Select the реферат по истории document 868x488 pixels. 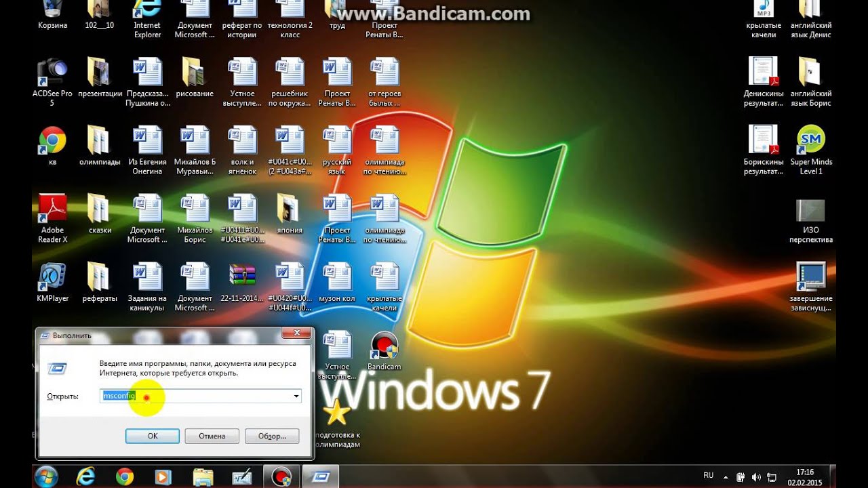[x=242, y=19]
